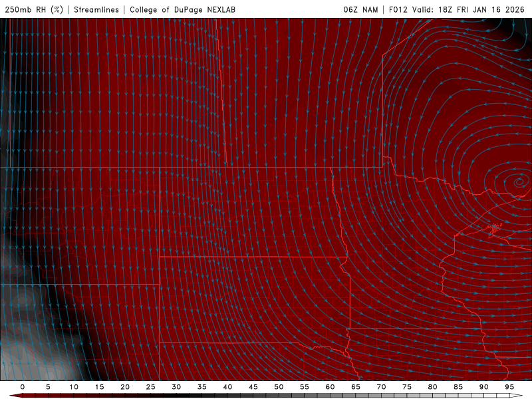
Task: Click the colorbar label '10'
Action: [74, 387]
